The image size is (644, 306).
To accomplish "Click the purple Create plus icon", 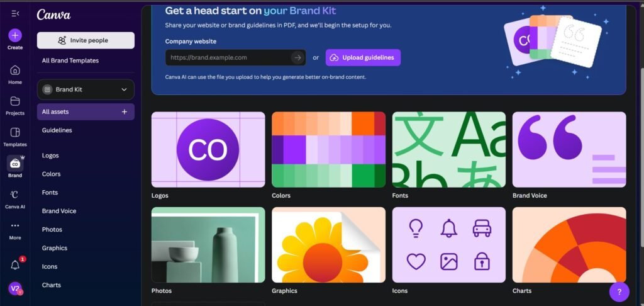I will pos(15,35).
